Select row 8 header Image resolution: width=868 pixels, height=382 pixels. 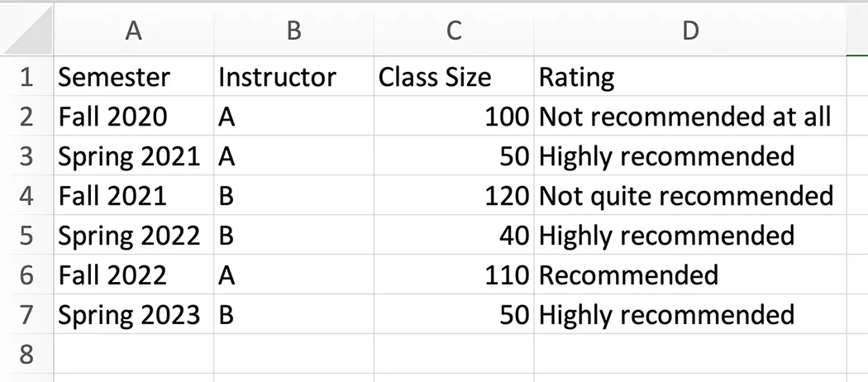click(x=26, y=354)
